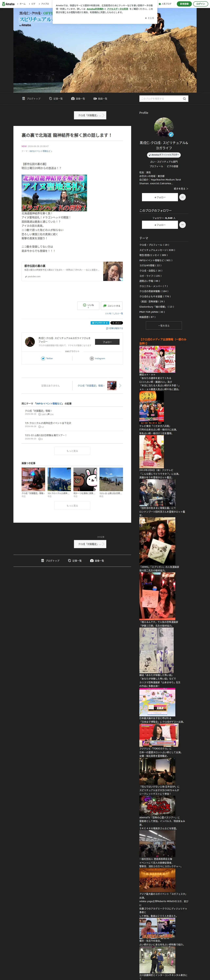Screen dimensions: 210x980
Task: Click the bottom 次の記事 navigation box
Action: tap(90, 544)
